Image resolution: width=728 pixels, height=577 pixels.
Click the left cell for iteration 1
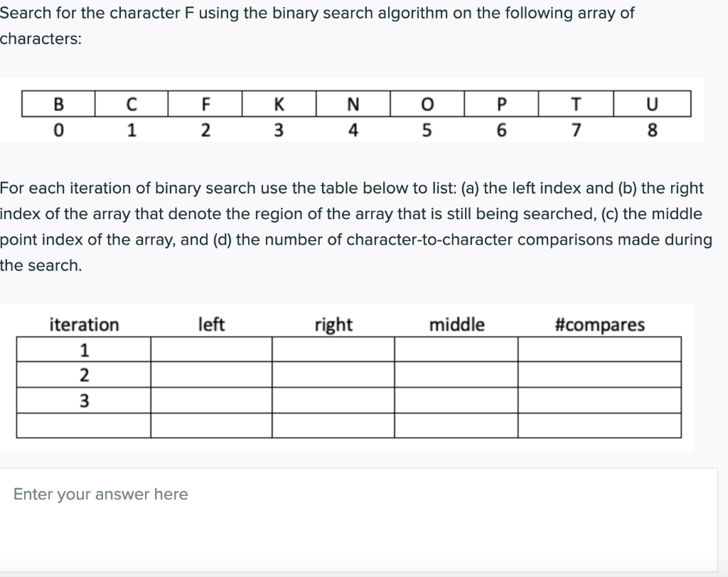click(210, 346)
